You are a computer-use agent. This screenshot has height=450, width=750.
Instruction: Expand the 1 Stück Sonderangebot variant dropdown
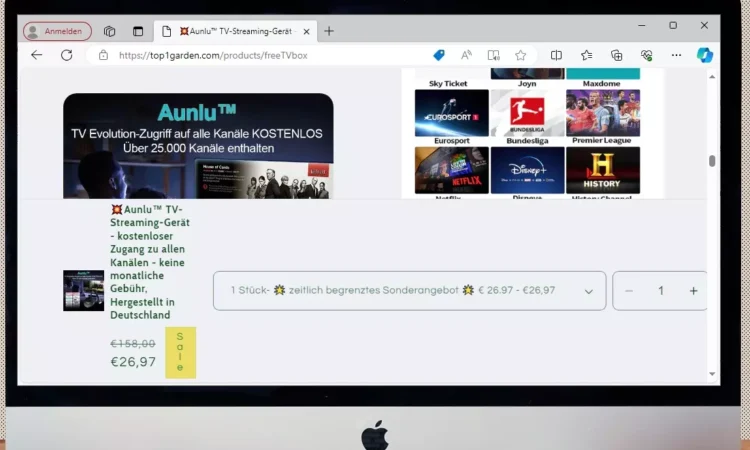[x=409, y=291]
